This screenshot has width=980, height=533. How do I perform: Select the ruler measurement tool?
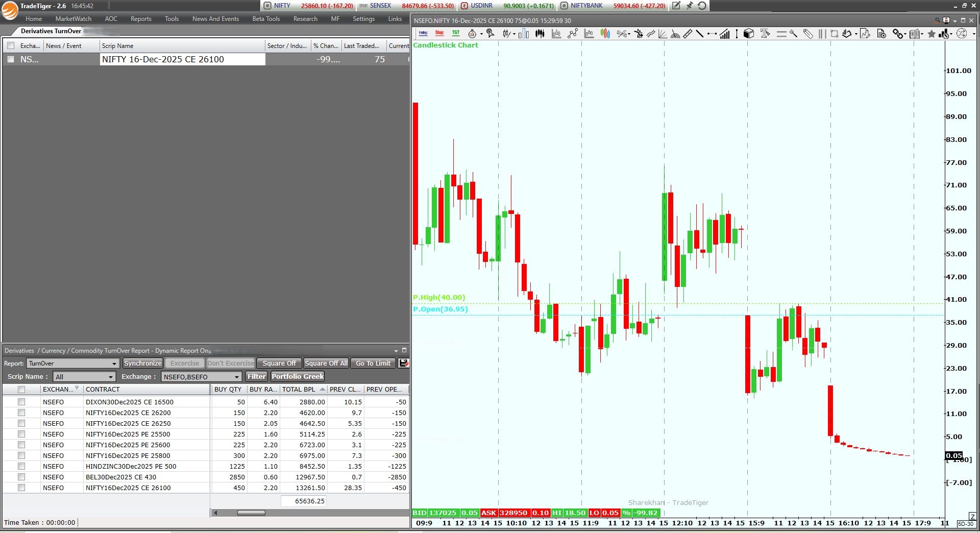coord(688,34)
